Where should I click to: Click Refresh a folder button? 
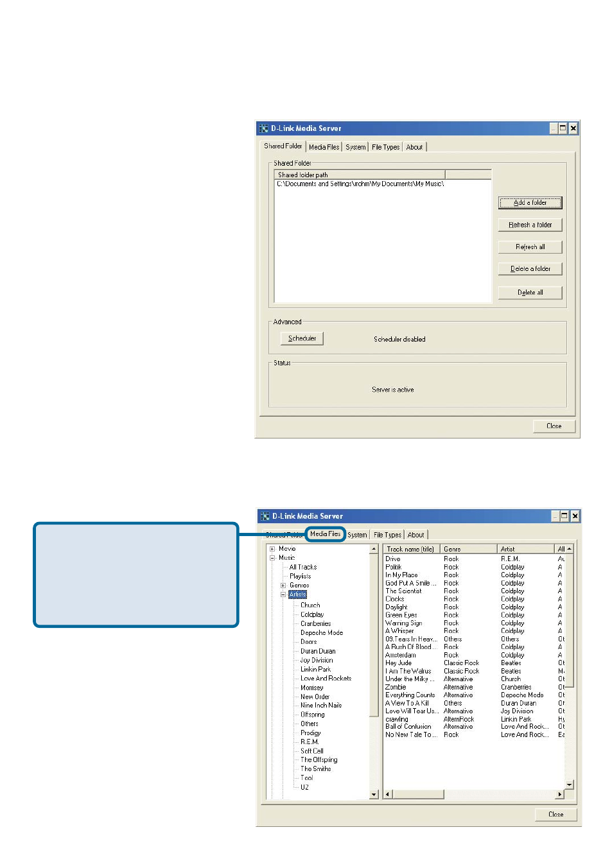(530, 225)
